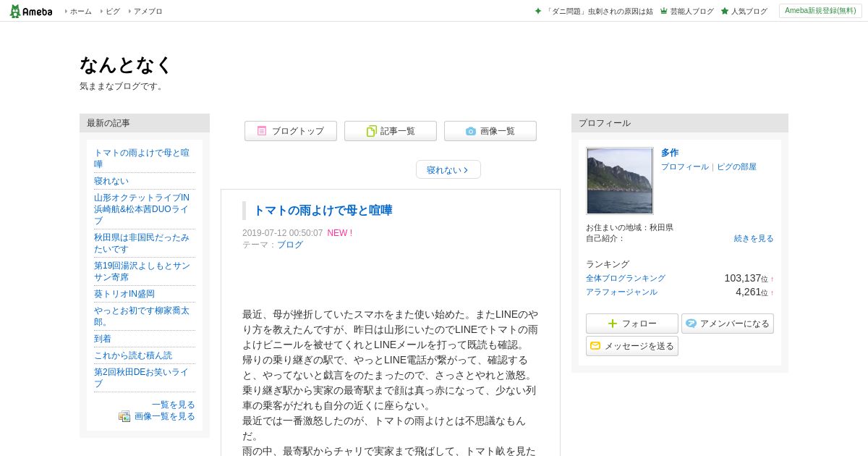Click the お住まいの地域：秋田県 text
Image resolution: width=868 pixels, height=456 pixels.
[629, 227]
